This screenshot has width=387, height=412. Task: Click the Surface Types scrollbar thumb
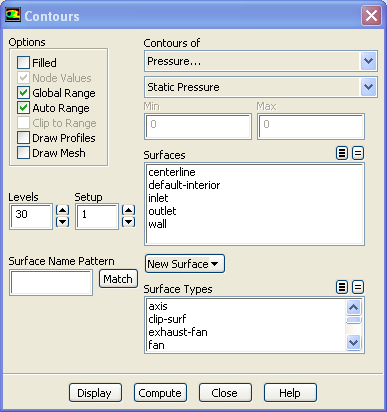[x=353, y=320]
